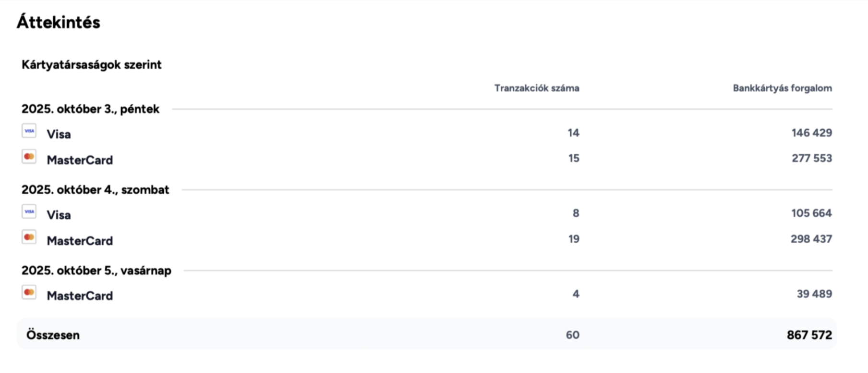This screenshot has width=868, height=373.
Task: Click the Tranzakciók száma column header
Action: 536,88
